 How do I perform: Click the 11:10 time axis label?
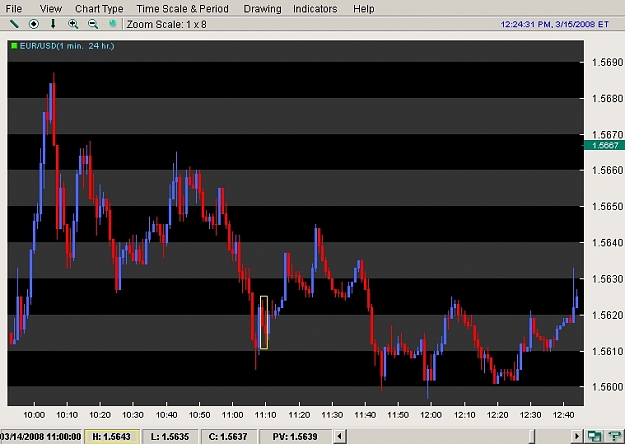coord(265,415)
